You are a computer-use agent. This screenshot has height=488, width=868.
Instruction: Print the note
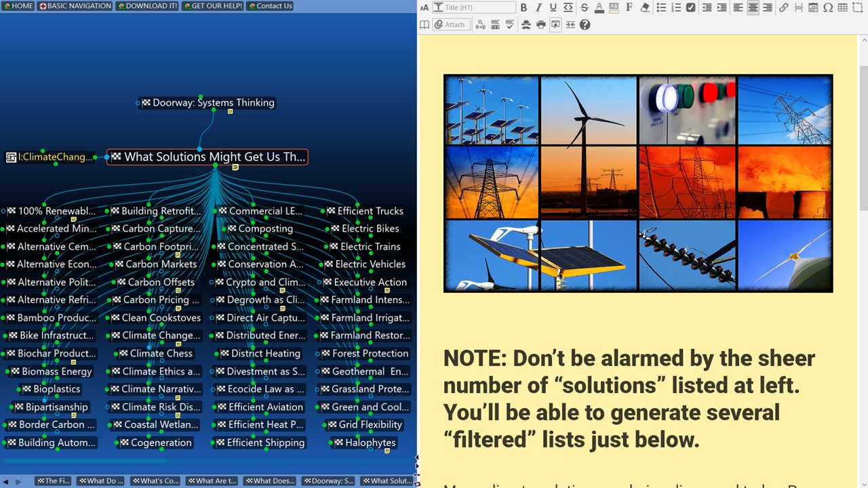click(x=540, y=24)
